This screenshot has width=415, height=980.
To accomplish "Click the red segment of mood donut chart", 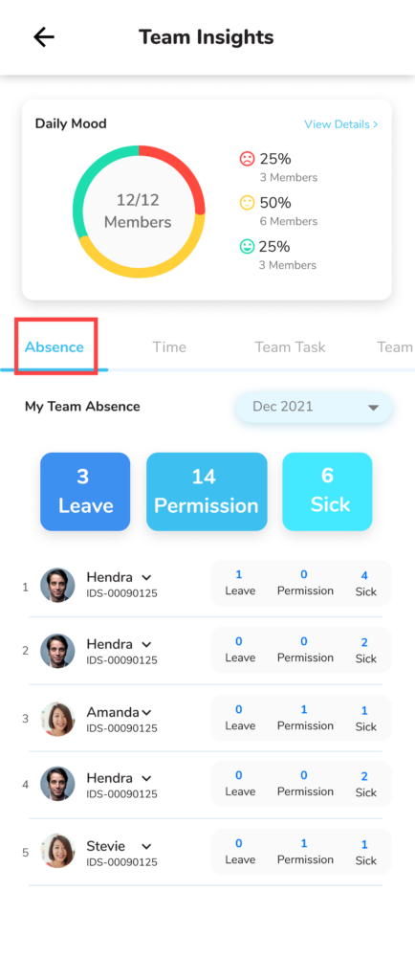I will (180, 170).
